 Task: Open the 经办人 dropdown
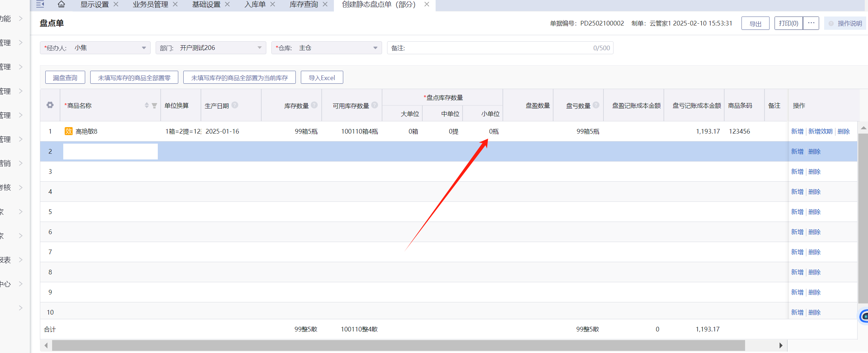(x=144, y=48)
